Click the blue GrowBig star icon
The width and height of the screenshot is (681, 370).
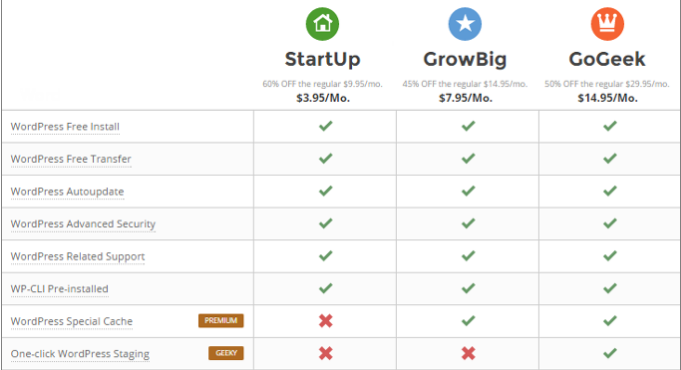click(465, 24)
